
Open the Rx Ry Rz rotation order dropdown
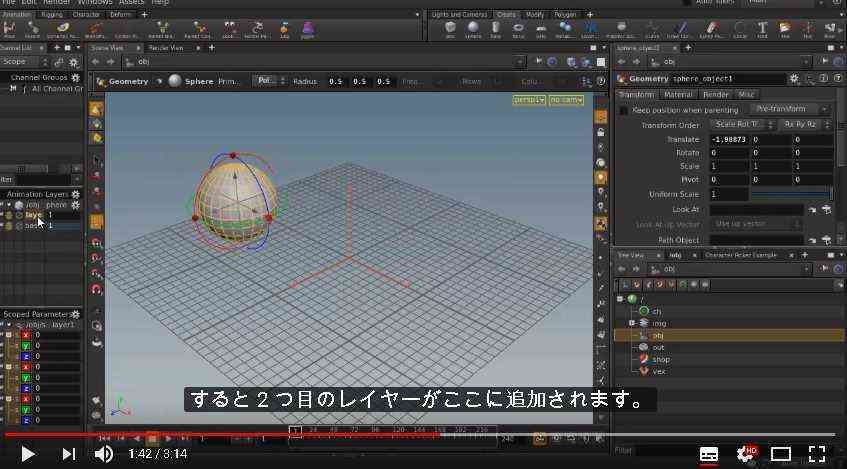point(805,124)
